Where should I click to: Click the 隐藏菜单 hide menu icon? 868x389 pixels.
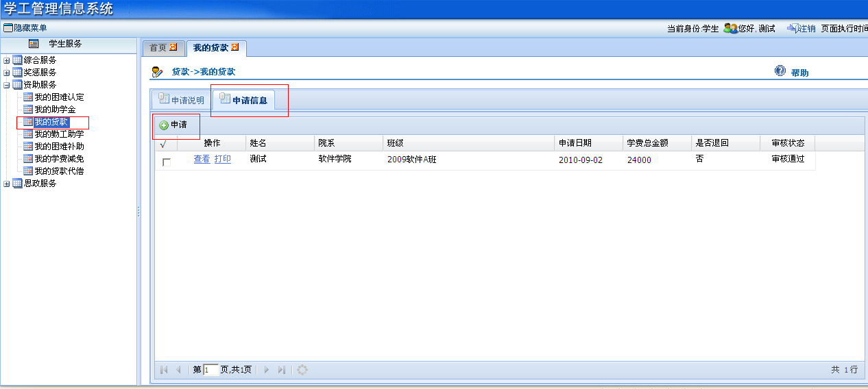[8, 28]
